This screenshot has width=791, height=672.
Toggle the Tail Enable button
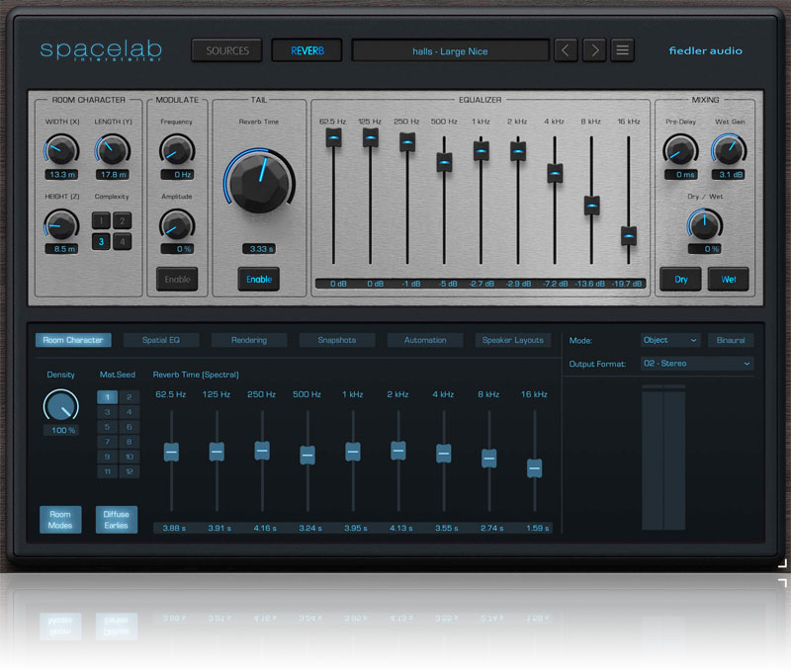coord(259,280)
